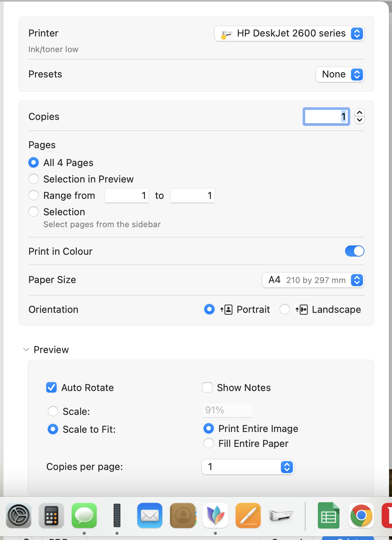Click the HP printer icon in dock
392x540 pixels.
(281, 516)
